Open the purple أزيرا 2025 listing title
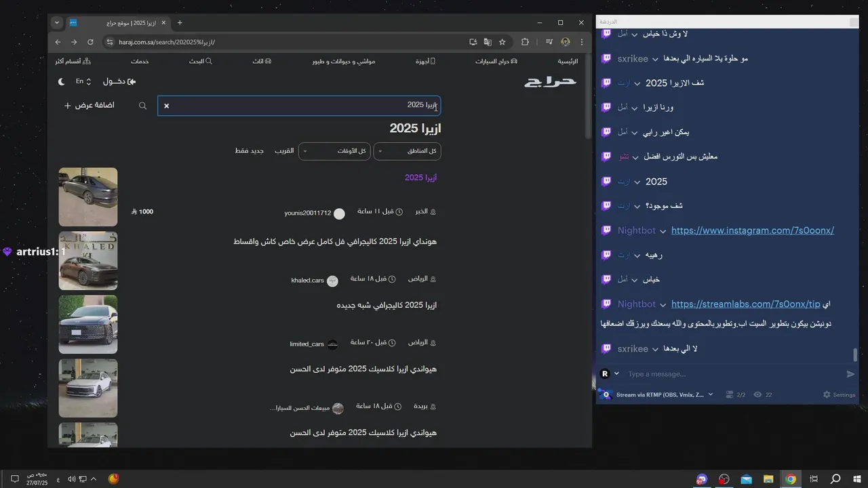This screenshot has height=488, width=868. pyautogui.click(x=420, y=178)
